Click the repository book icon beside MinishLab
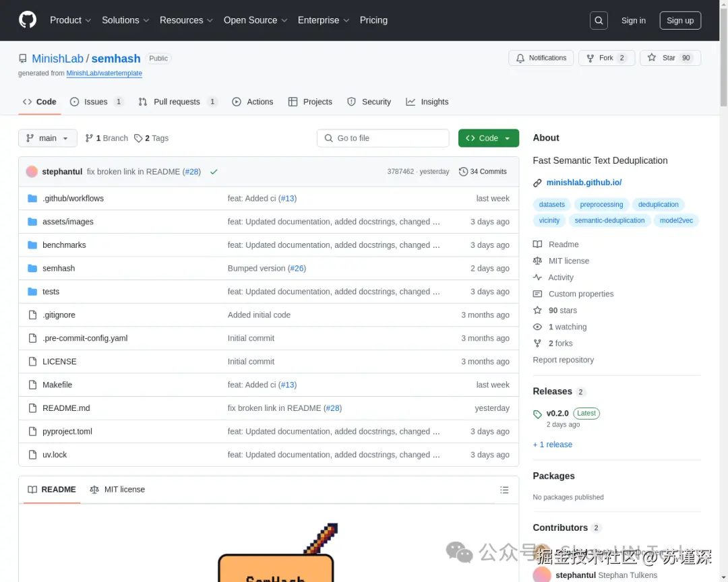Screen dimensions: 728x582 (x=23, y=59)
